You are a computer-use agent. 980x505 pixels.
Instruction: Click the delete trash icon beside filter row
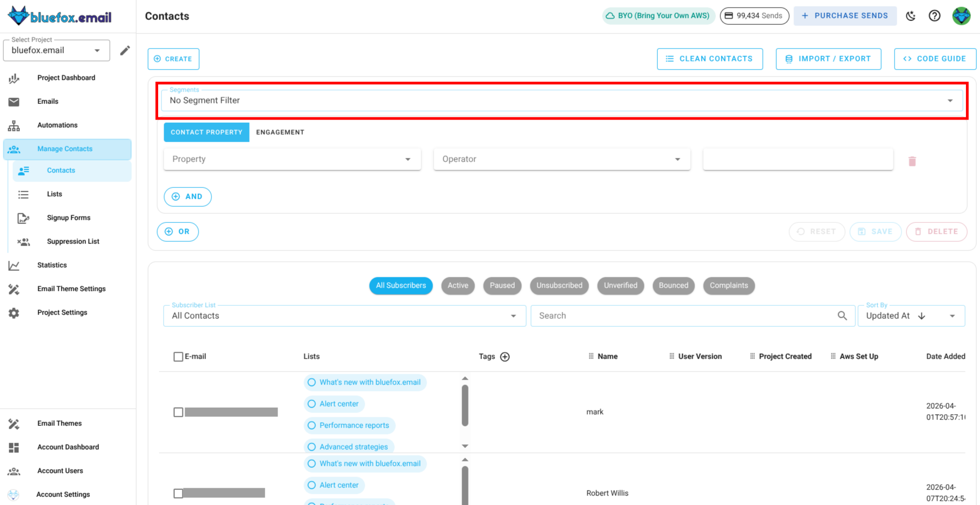pyautogui.click(x=912, y=160)
